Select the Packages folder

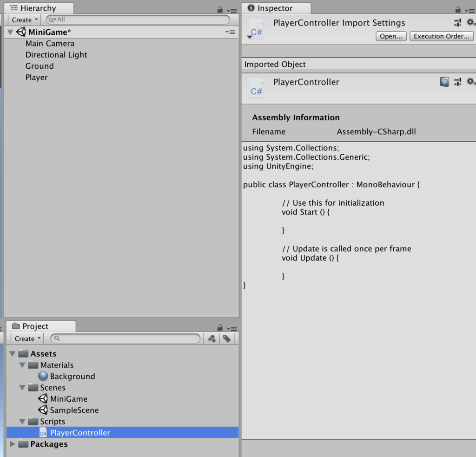coord(49,444)
